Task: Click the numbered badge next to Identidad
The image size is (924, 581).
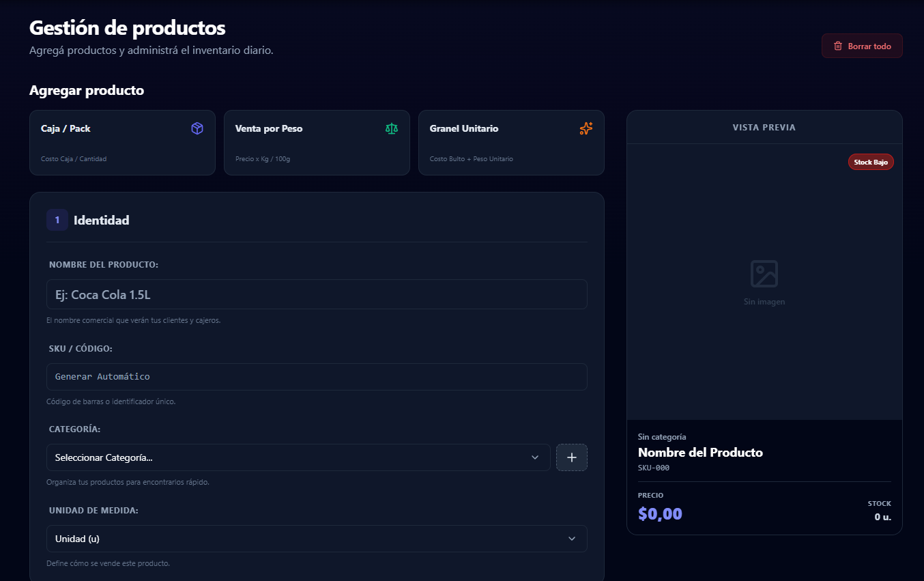Action: click(x=57, y=220)
